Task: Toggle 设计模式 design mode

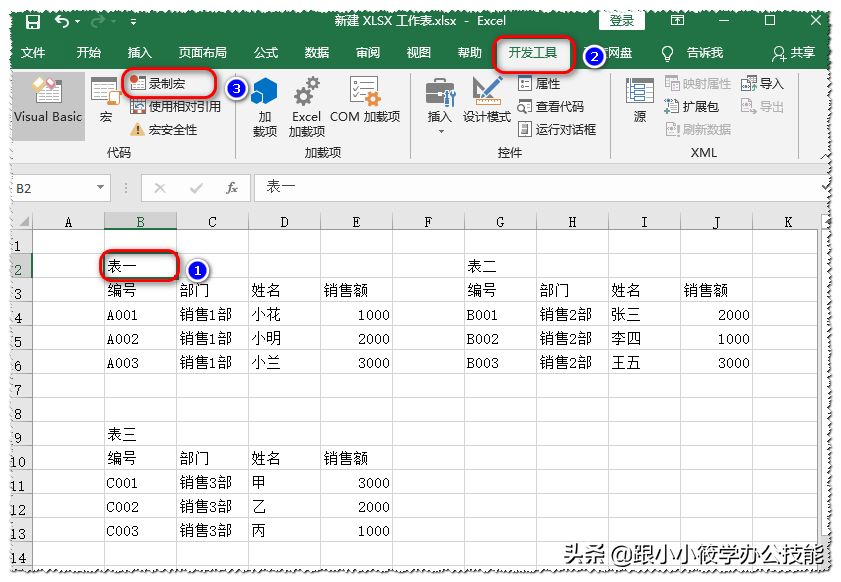Action: point(487,103)
